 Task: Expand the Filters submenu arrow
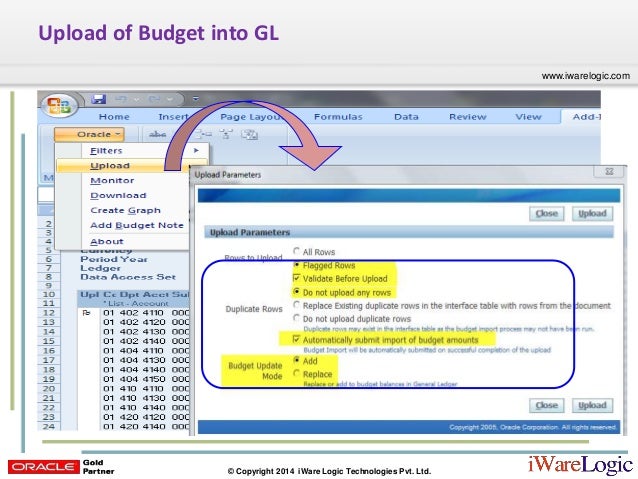coord(197,151)
